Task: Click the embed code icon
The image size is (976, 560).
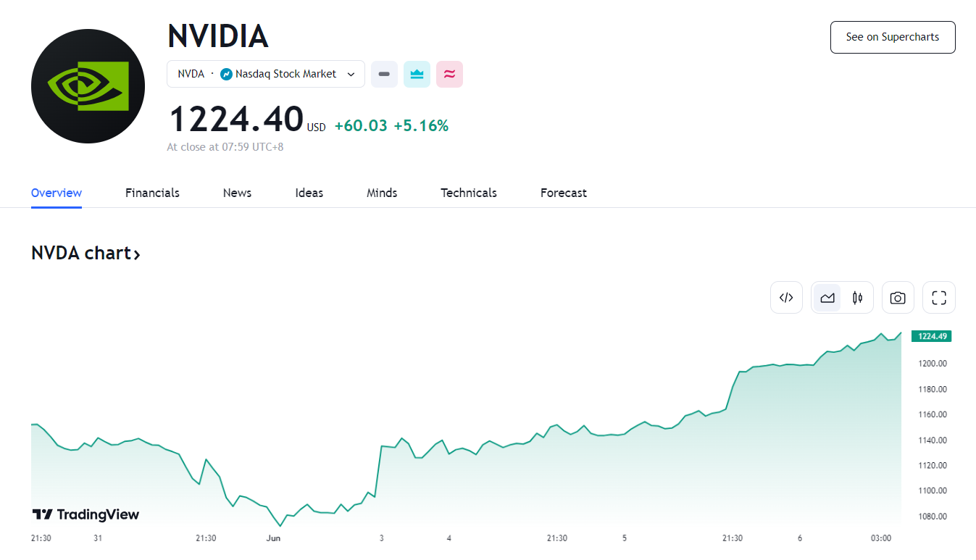Action: [786, 297]
